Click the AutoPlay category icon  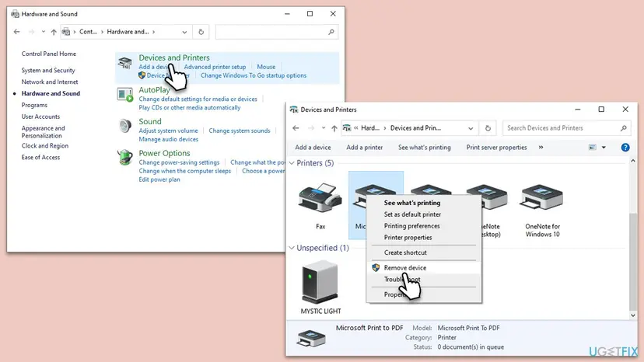[x=125, y=95]
